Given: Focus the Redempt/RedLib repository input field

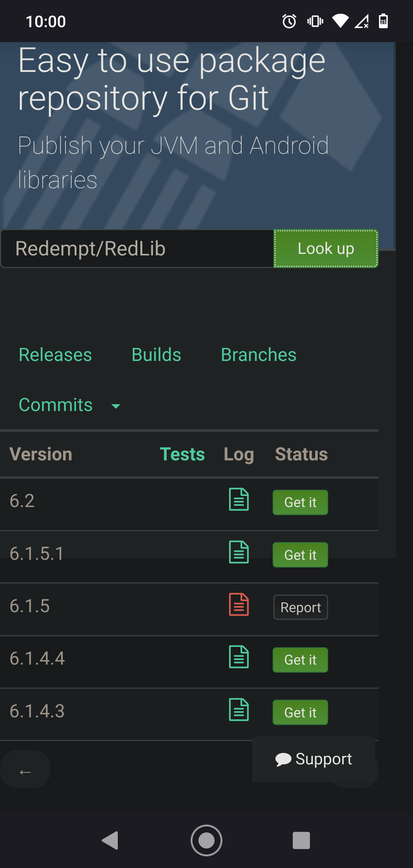Looking at the screenshot, I should pos(138,249).
